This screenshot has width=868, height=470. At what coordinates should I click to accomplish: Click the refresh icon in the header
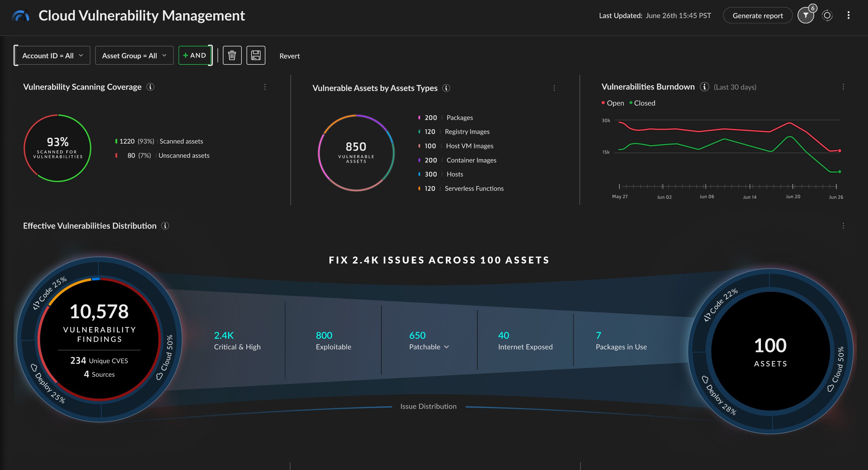(x=827, y=15)
